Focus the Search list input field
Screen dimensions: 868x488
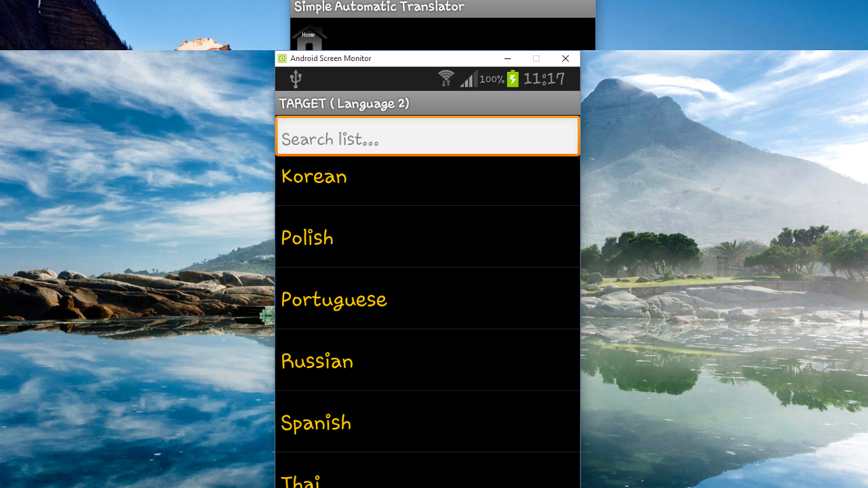pos(428,136)
